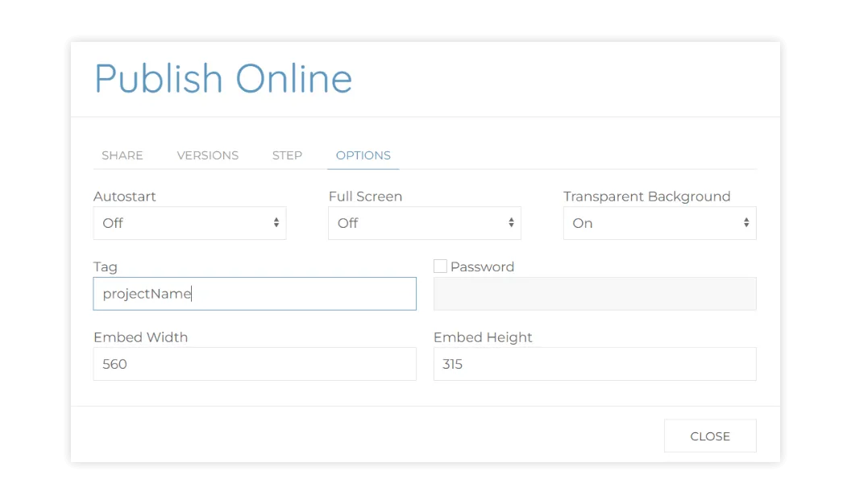Screen dimensions: 851x504
Task: Click the Autostart label
Action: tap(125, 196)
